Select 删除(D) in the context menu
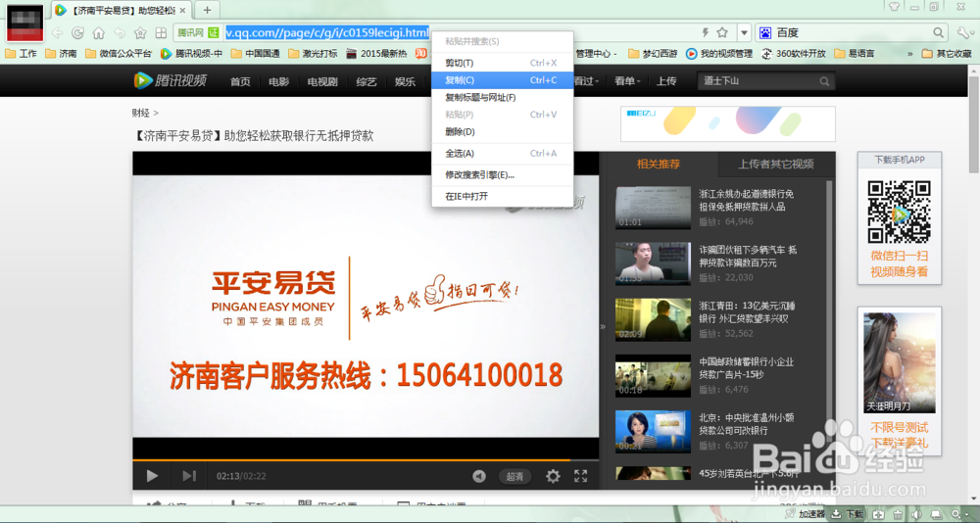The image size is (980, 523). (502, 132)
